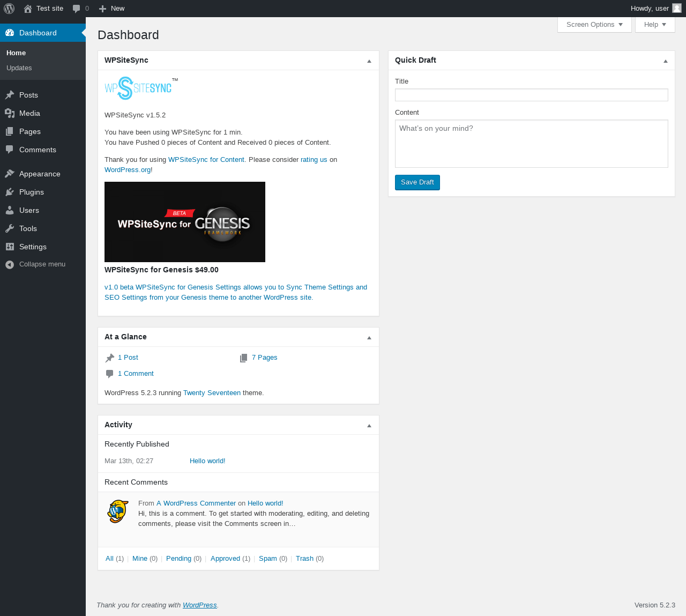The height and width of the screenshot is (616, 686).
Task: Click the Collapse menu arrow icon
Action: pyautogui.click(x=10, y=264)
